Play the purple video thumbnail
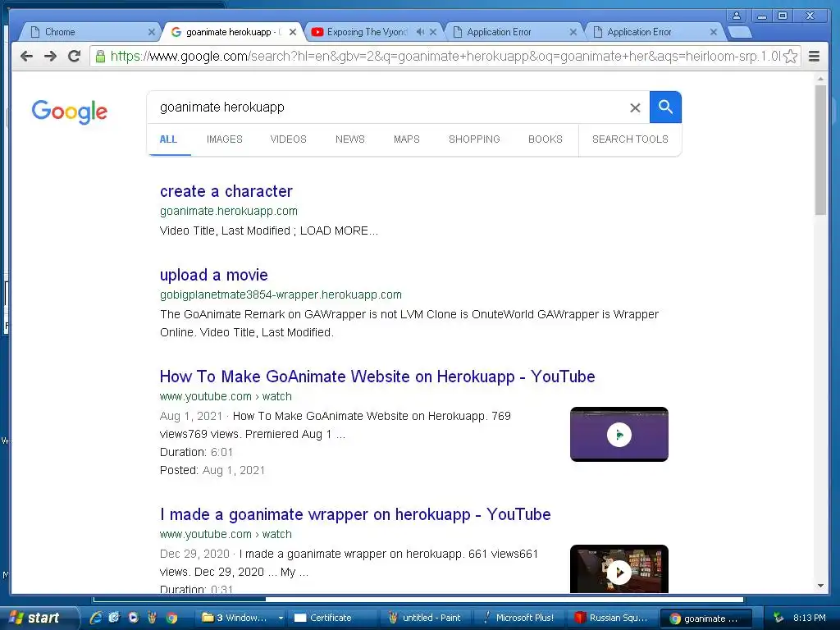This screenshot has height=630, width=840. tap(619, 435)
